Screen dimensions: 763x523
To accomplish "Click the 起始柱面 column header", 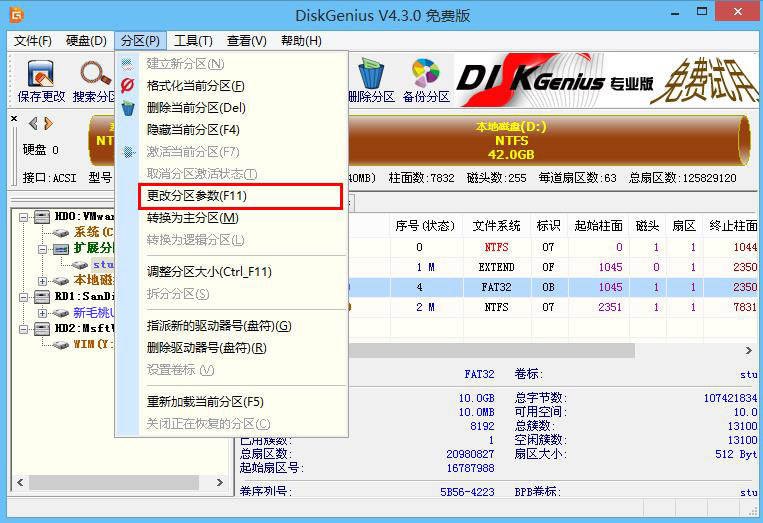I will pos(598,226).
